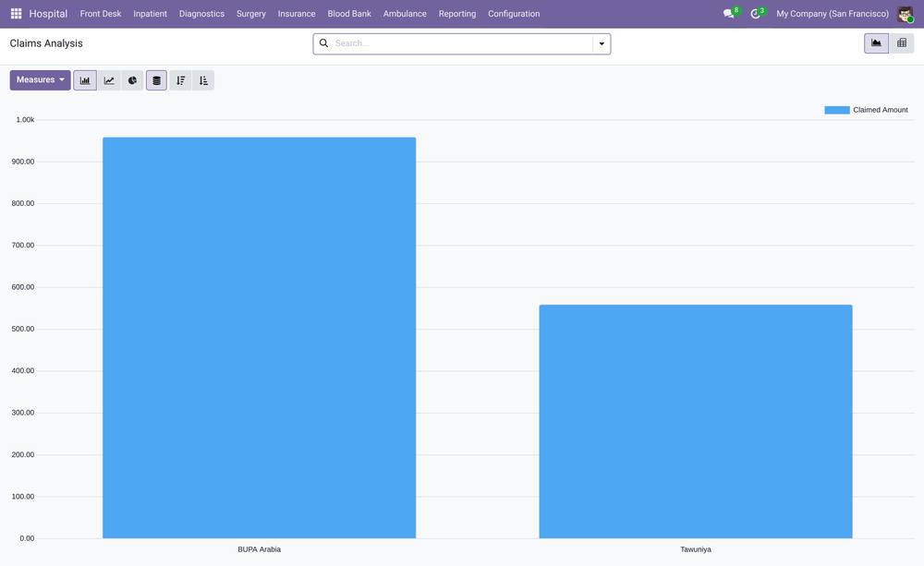Expand the search options dropdown arrow
The image size is (924, 566).
602,43
